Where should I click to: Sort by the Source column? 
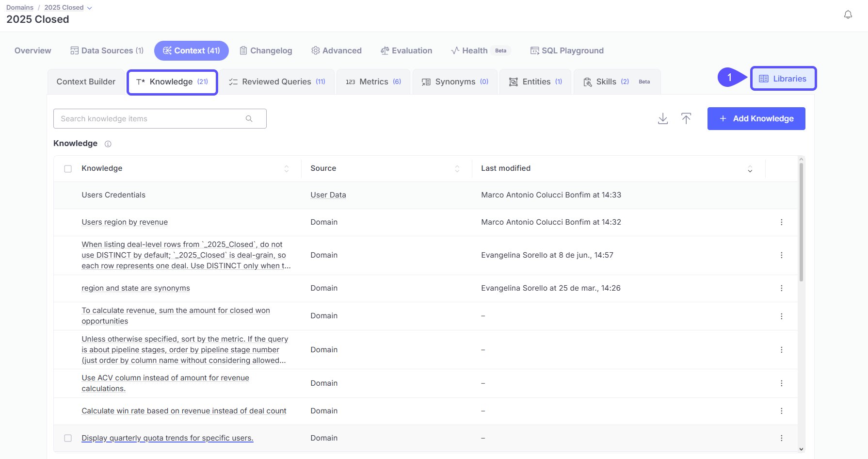tap(457, 168)
